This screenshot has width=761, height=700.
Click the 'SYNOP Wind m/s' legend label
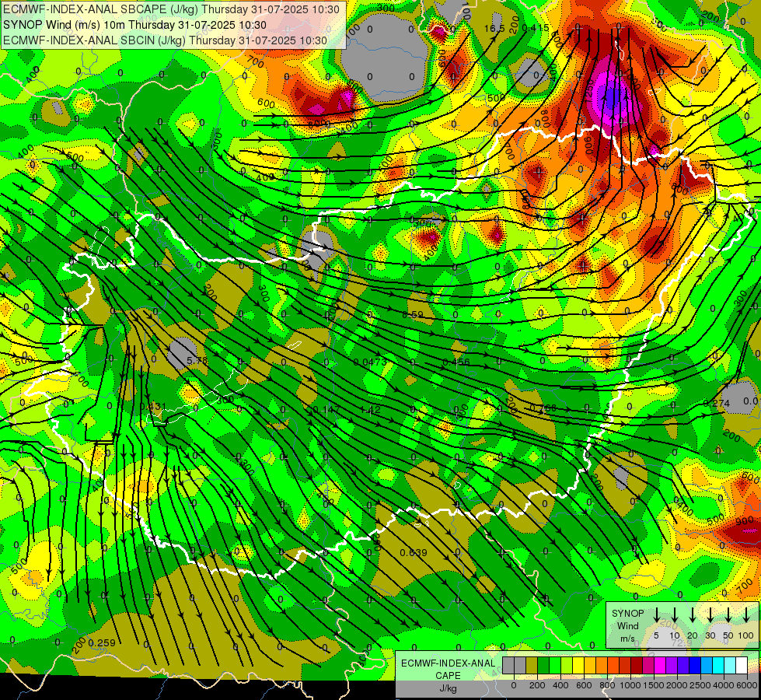click(627, 625)
